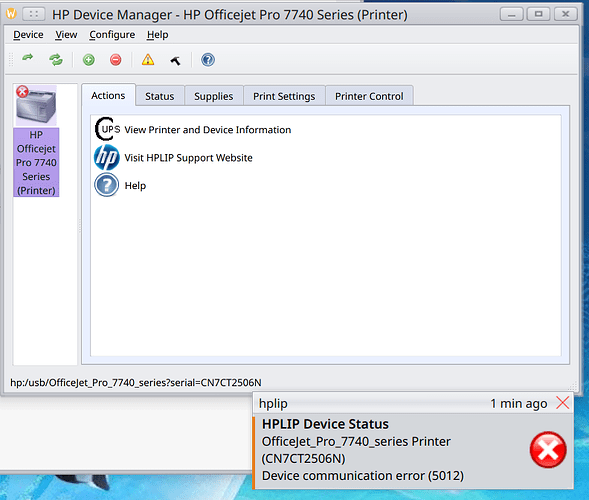The width and height of the screenshot is (589, 500).
Task: Open preferences via the hammer toolbar icon
Action: click(175, 60)
